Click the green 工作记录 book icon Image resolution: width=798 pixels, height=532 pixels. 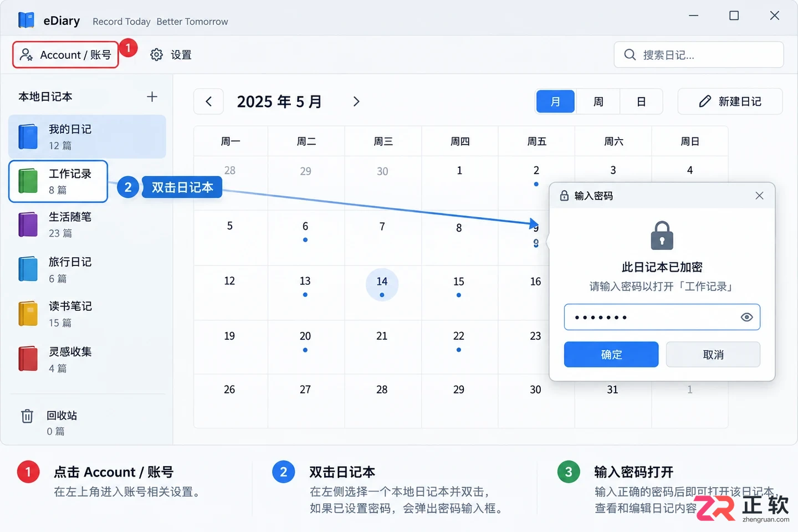28,181
